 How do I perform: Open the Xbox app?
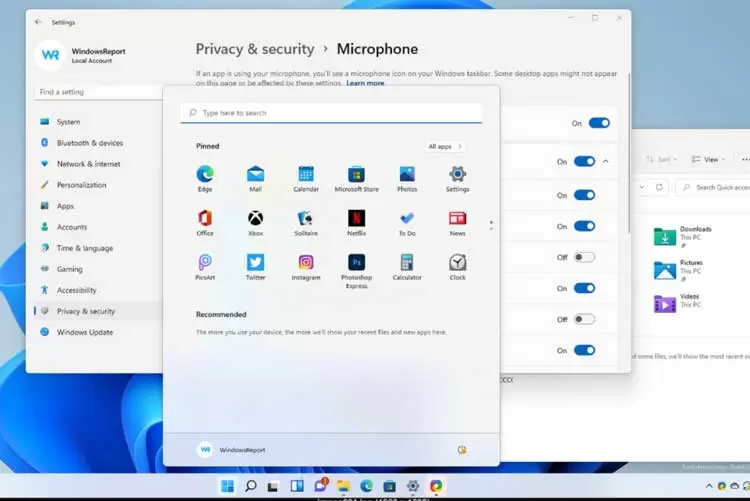pyautogui.click(x=255, y=223)
